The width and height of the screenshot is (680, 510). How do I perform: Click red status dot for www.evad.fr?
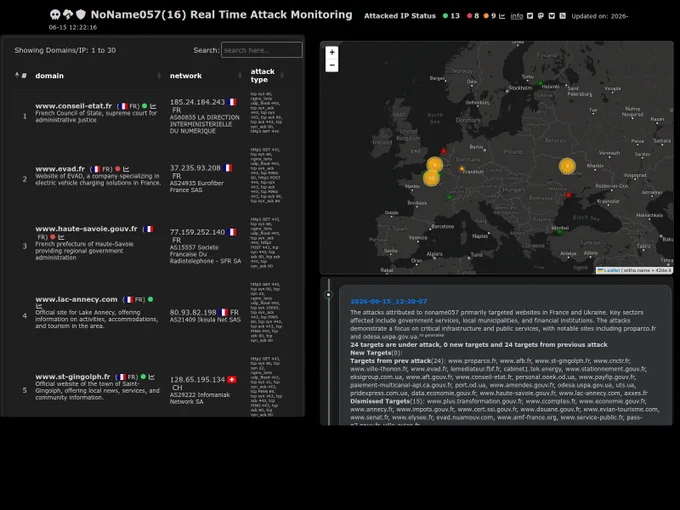(x=118, y=169)
